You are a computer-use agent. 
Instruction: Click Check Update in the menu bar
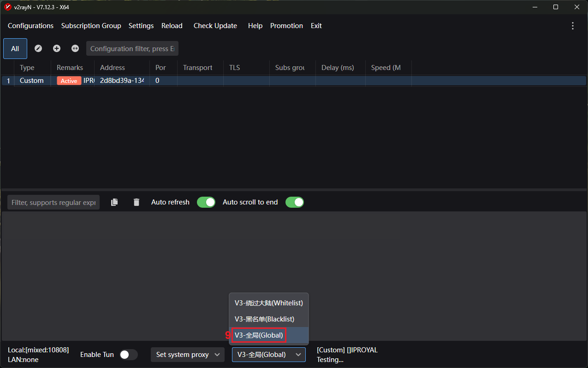click(215, 26)
